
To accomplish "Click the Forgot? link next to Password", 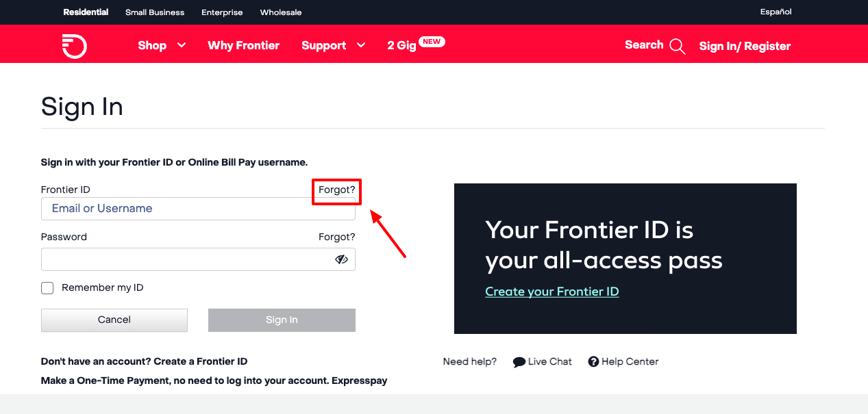I will pos(336,237).
